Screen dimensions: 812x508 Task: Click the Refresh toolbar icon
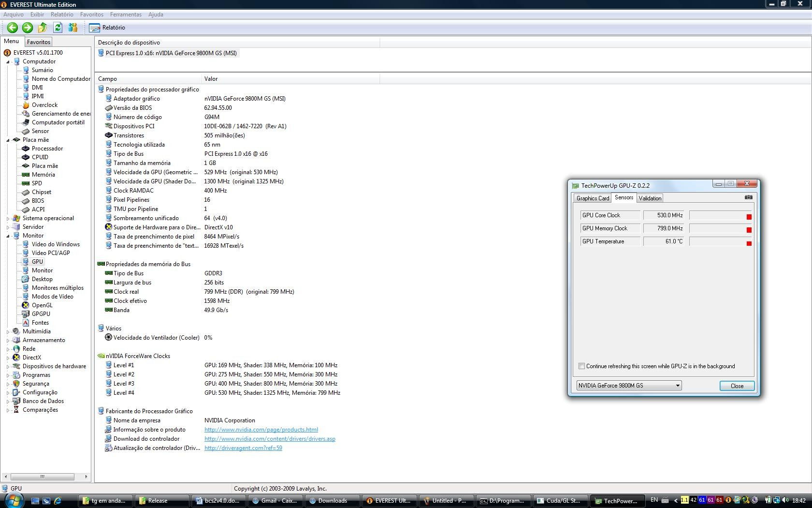pos(58,28)
